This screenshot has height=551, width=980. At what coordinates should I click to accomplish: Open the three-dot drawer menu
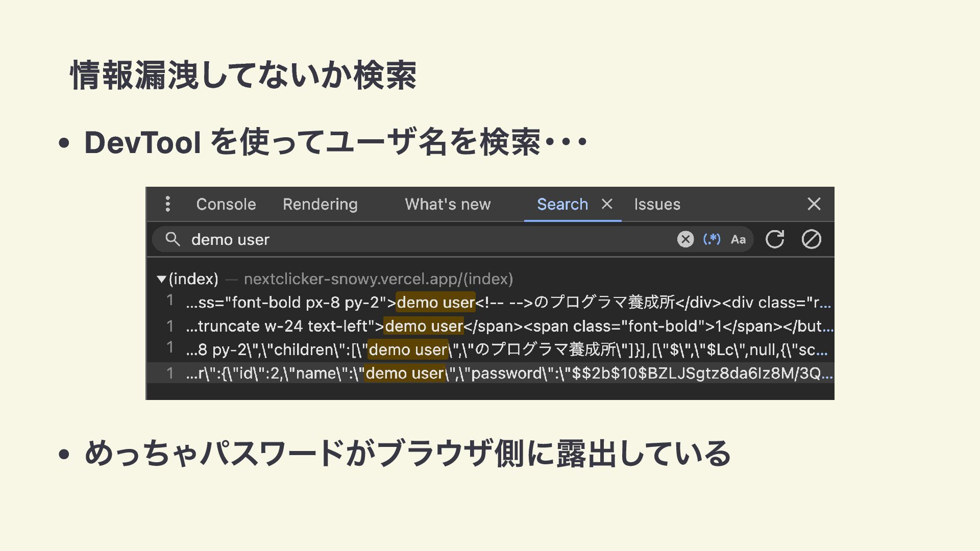tap(167, 204)
